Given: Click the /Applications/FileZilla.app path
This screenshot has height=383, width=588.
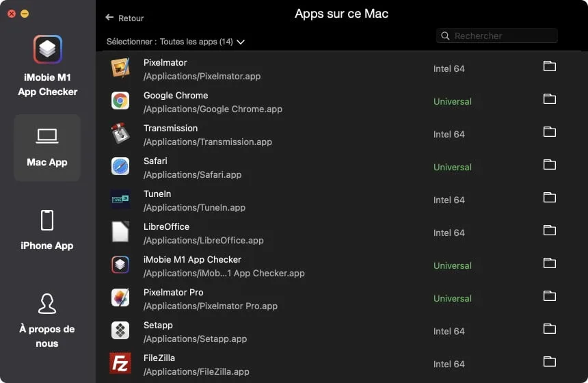Looking at the screenshot, I should tap(196, 372).
